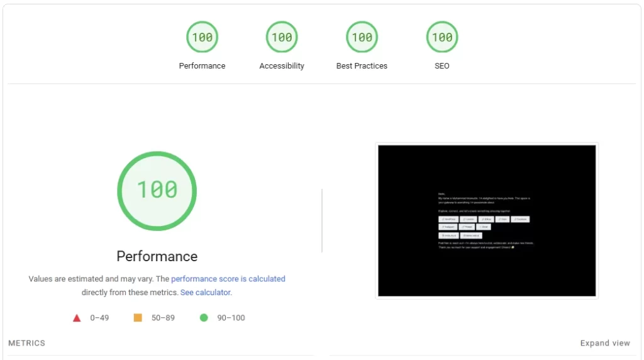Click the Best Practices score gauge circle
This screenshot has height=360, width=644.
pyautogui.click(x=362, y=37)
